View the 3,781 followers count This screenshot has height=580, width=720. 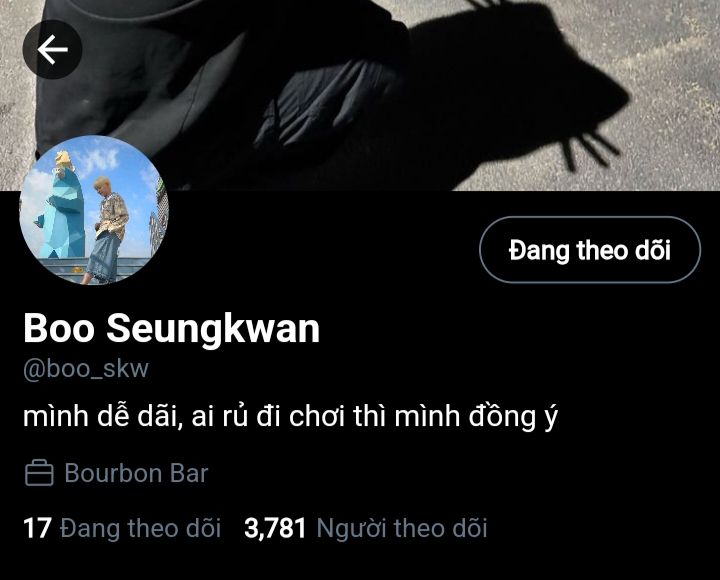click(275, 528)
